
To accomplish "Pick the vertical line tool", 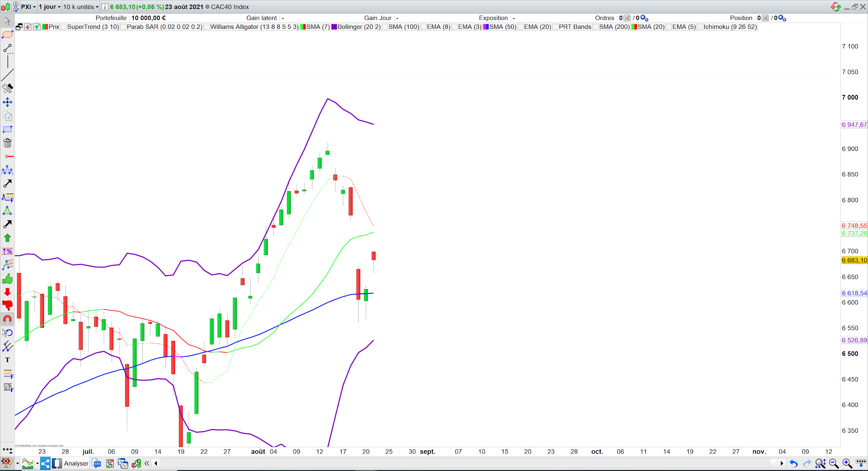I will pyautogui.click(x=7, y=61).
